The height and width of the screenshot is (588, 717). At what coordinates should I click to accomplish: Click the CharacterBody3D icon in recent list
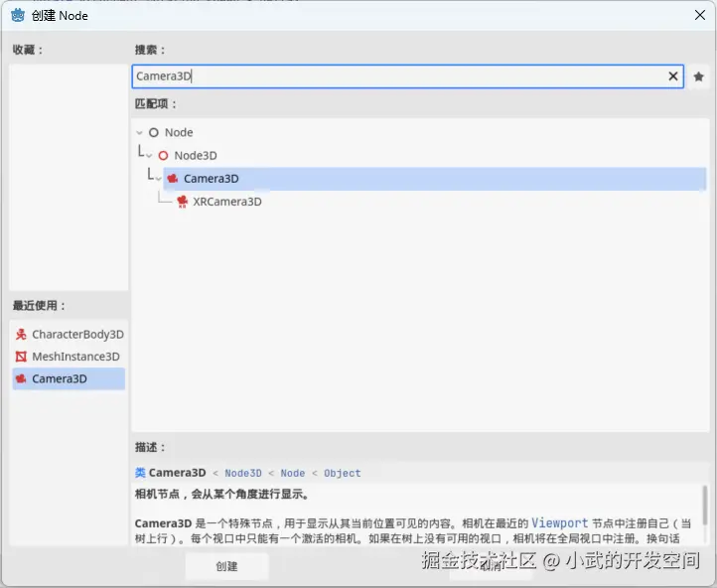point(21,335)
